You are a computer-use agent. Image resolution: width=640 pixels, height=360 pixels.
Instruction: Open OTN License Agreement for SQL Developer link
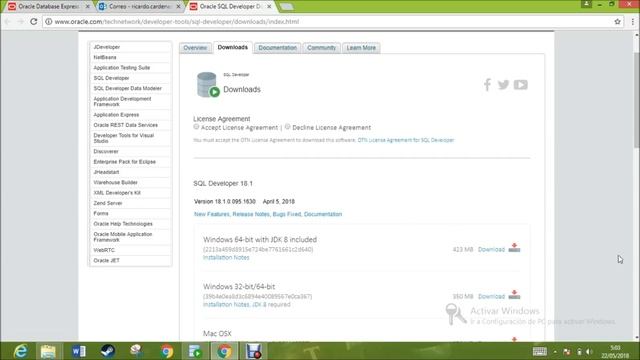click(406, 140)
